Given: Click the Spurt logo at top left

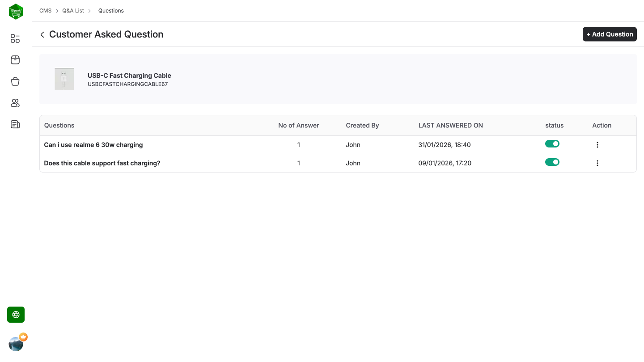Looking at the screenshot, I should pyautogui.click(x=16, y=11).
